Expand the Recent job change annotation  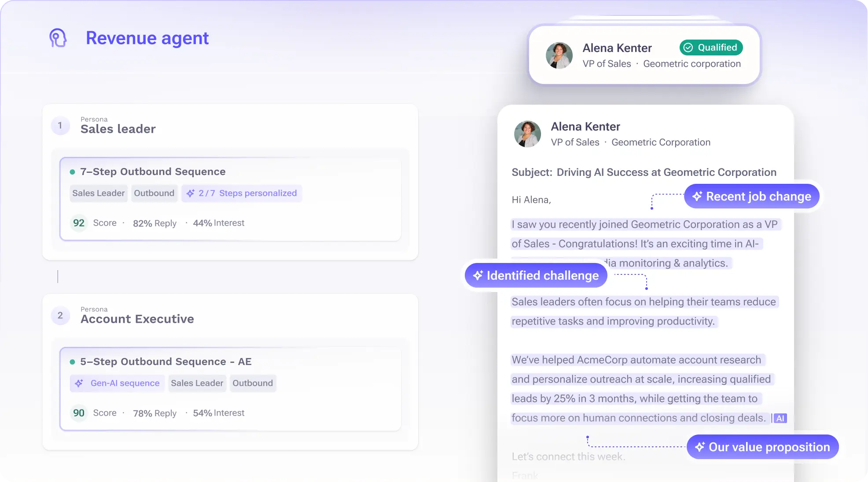[751, 196]
